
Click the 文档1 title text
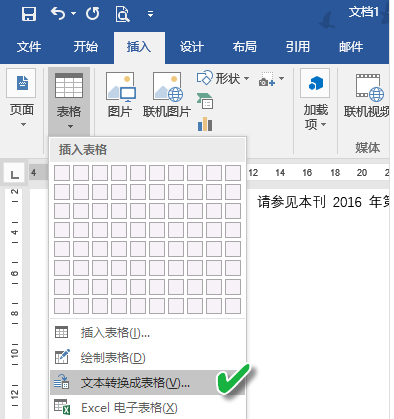coord(364,12)
